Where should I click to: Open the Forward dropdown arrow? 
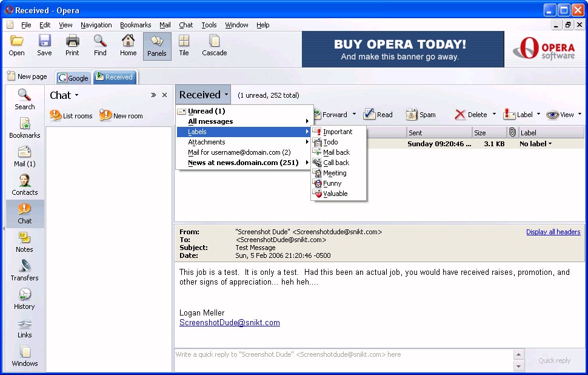(x=354, y=114)
